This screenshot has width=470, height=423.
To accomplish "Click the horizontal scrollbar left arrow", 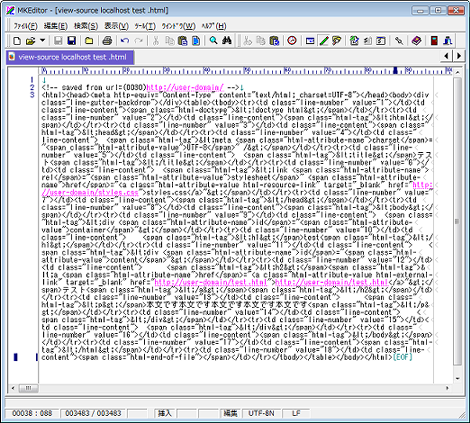I will (x=13, y=388).
